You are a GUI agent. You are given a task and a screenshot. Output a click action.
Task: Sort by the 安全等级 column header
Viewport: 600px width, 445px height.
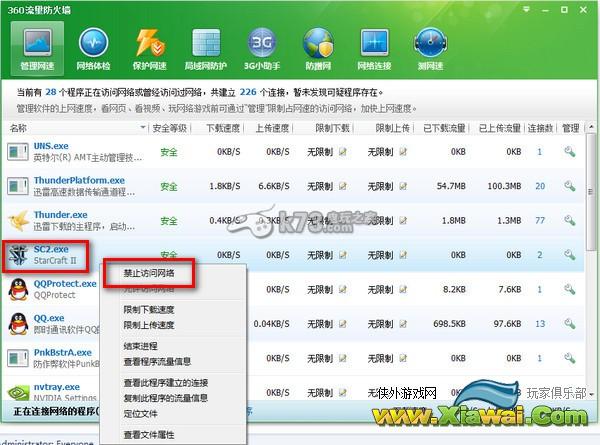coord(170,128)
